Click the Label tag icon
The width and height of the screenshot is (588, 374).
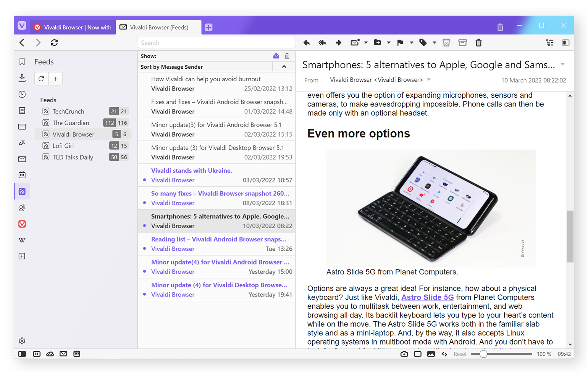point(423,43)
